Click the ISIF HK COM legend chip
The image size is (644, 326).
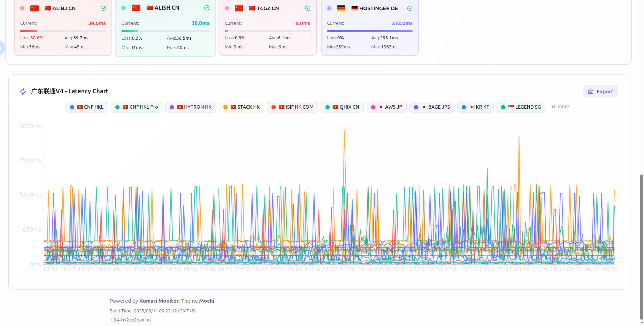click(292, 107)
